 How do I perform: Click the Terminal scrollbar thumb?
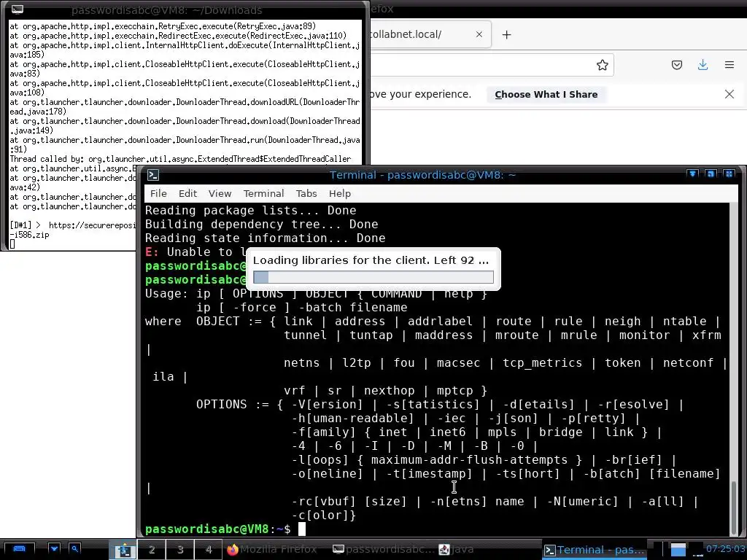click(734, 507)
